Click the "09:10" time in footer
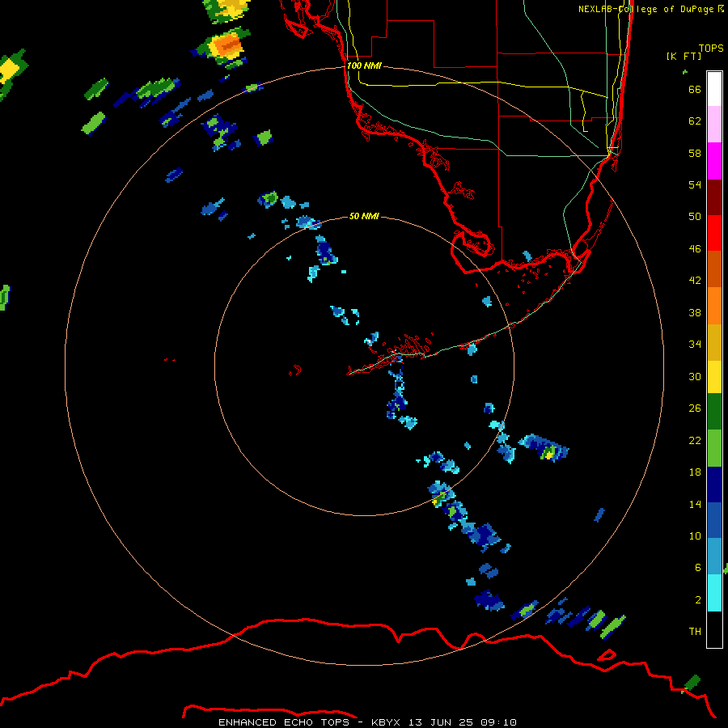Screen dimensions: 728x728 click(498, 722)
